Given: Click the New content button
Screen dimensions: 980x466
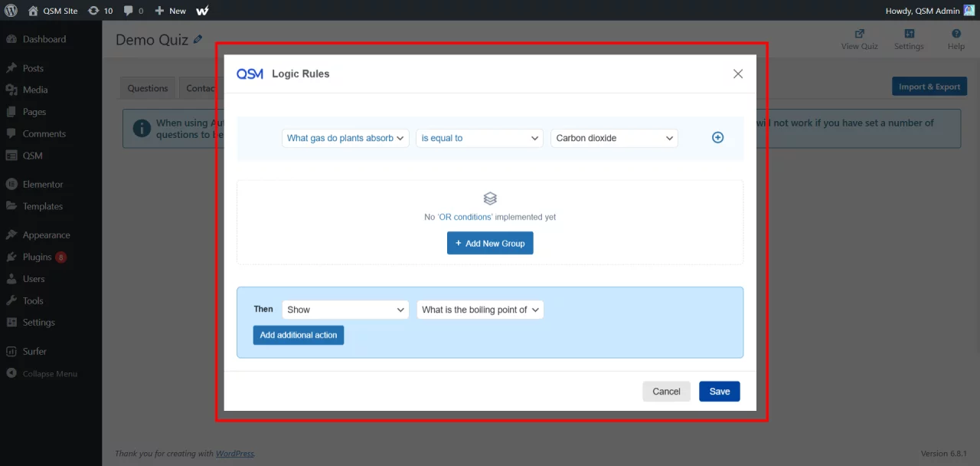Looking at the screenshot, I should pyautogui.click(x=170, y=11).
